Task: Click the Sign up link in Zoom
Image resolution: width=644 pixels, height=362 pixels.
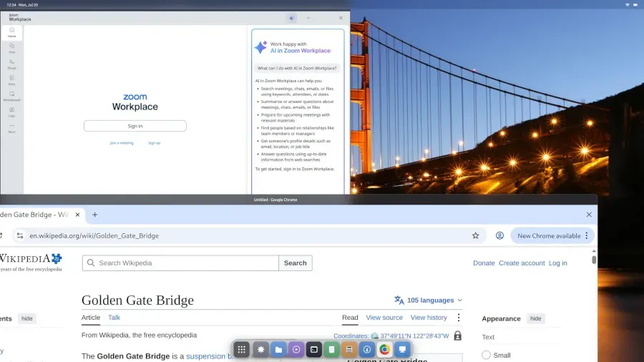Action: (154, 143)
